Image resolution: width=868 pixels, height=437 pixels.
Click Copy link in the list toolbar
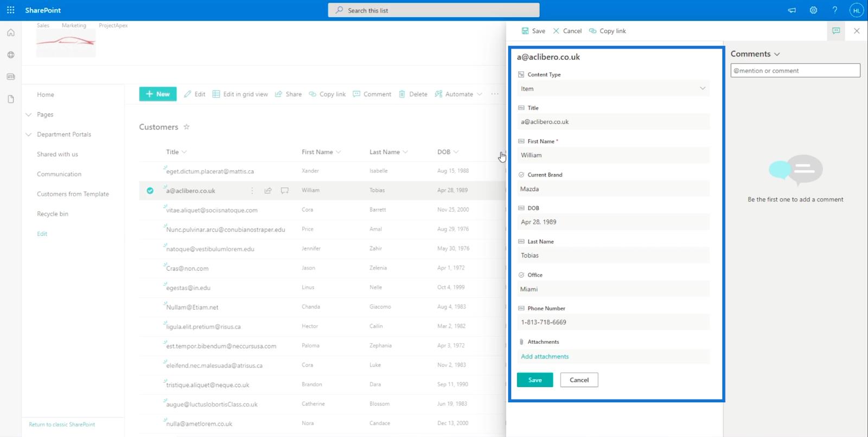coord(327,94)
